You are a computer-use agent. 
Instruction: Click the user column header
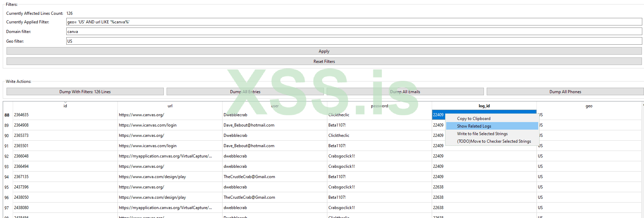tap(275, 106)
